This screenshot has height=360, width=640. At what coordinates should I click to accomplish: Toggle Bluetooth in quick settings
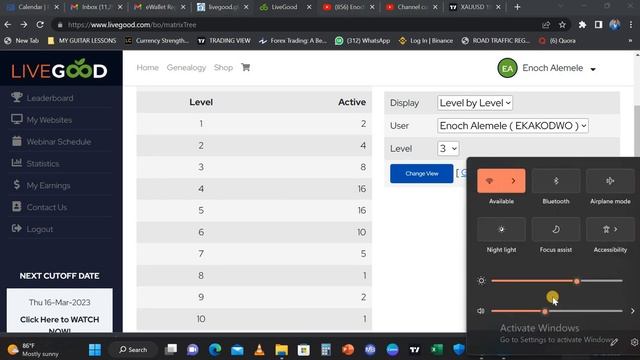[556, 181]
